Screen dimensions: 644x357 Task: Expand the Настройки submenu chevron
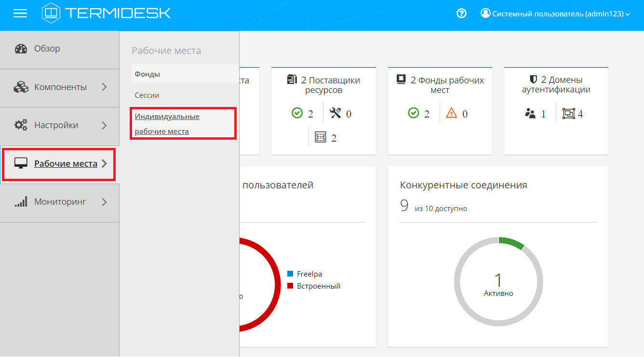pos(105,125)
